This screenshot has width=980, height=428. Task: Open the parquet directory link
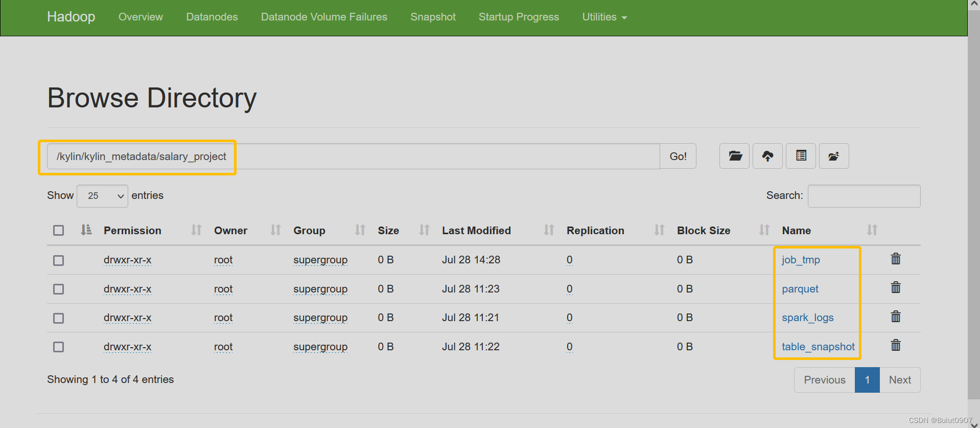[800, 289]
